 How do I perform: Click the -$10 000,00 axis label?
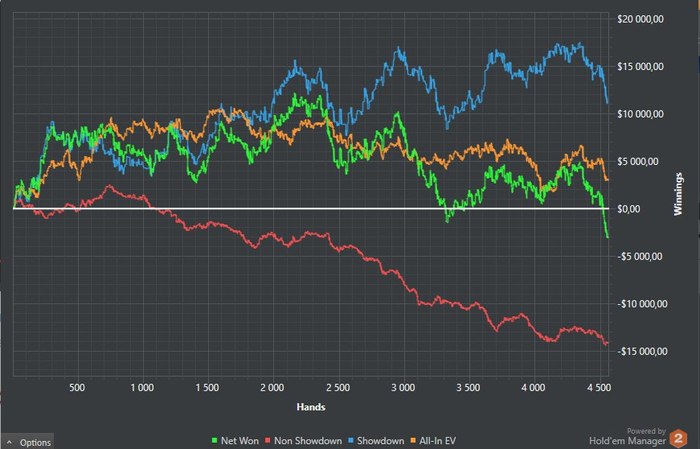coord(640,304)
